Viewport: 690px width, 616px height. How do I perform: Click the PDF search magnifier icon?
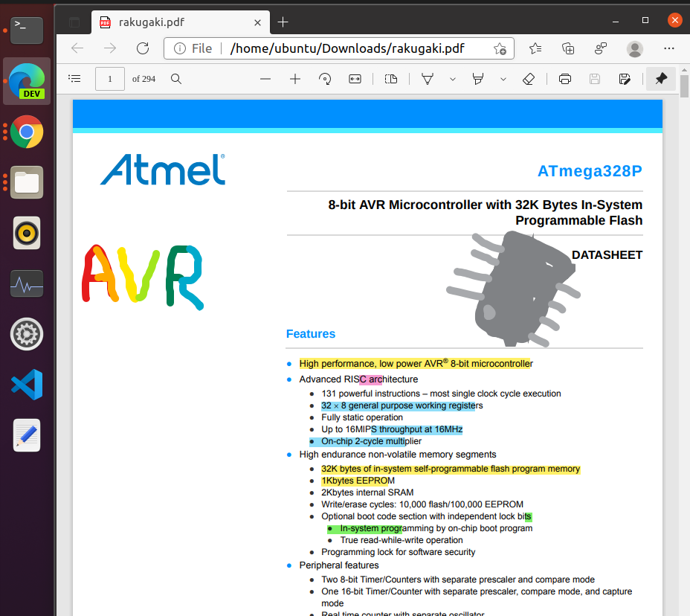click(176, 79)
